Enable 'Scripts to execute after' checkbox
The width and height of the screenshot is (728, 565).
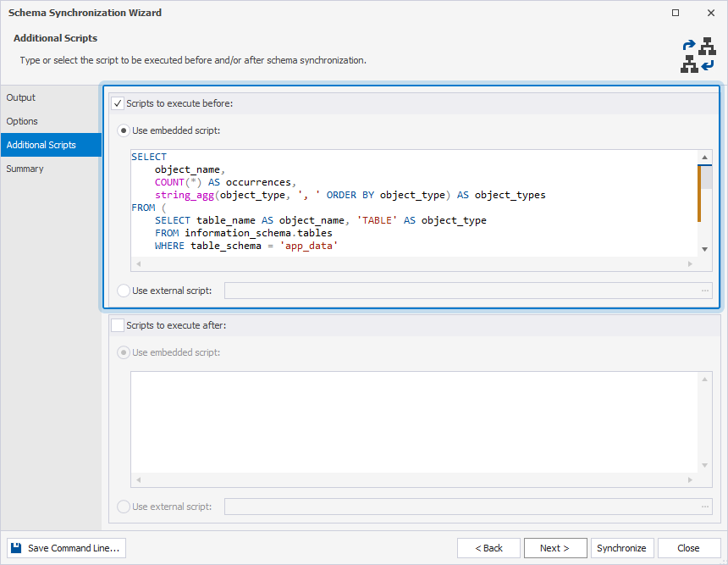pos(118,325)
